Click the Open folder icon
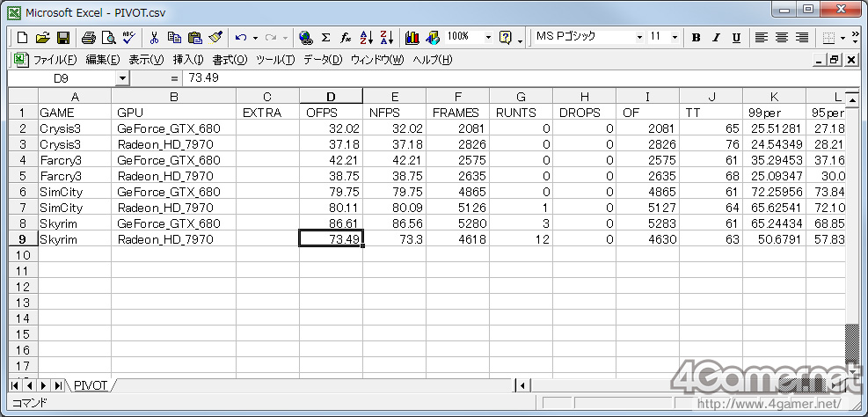This screenshot has height=417, width=868. coord(42,38)
